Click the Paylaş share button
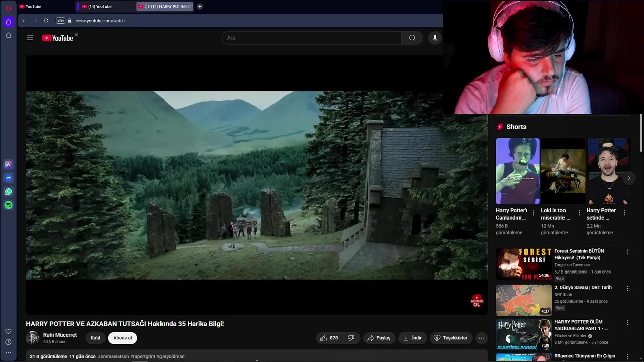Viewport: 644px width, 362px height. (x=379, y=338)
